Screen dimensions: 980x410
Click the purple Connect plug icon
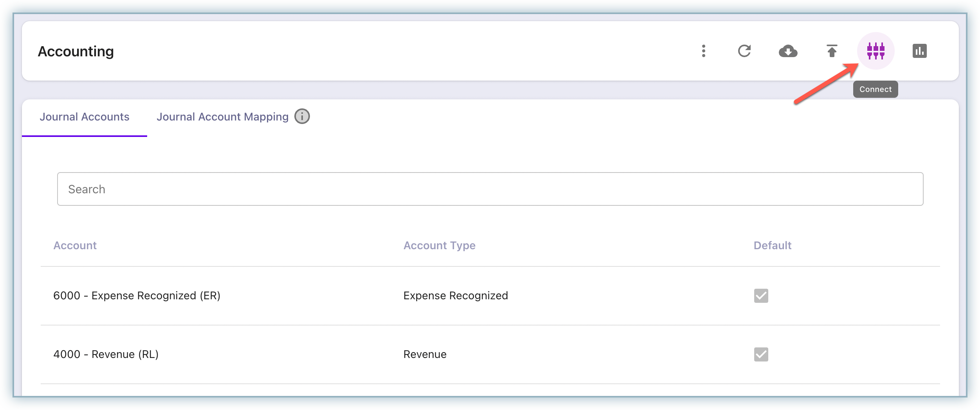(x=876, y=51)
